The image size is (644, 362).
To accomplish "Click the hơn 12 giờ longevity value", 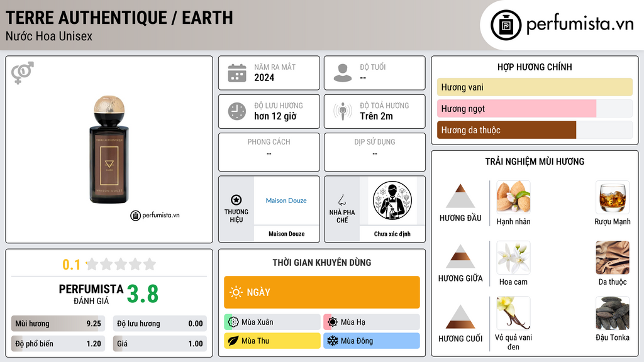I will pyautogui.click(x=275, y=116).
